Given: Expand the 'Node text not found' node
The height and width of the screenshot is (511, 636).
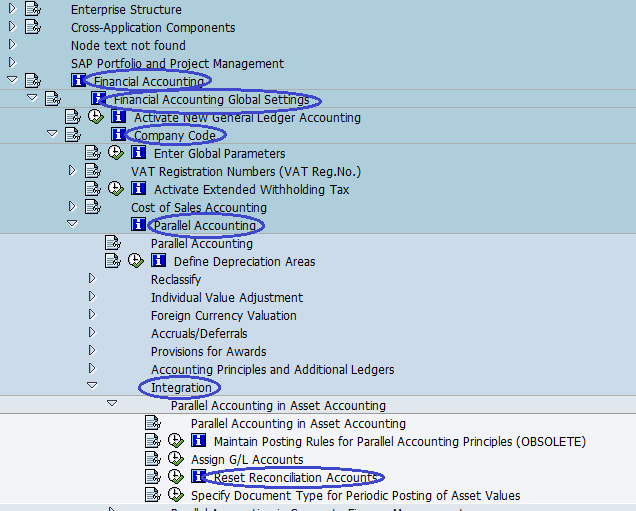Looking at the screenshot, I should [12, 45].
